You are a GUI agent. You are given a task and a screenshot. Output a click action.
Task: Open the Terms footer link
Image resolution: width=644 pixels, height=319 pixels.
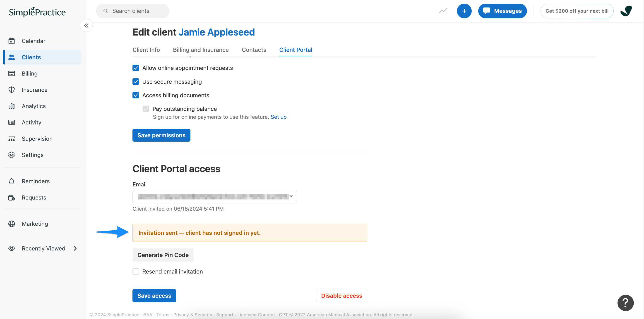pyautogui.click(x=163, y=314)
